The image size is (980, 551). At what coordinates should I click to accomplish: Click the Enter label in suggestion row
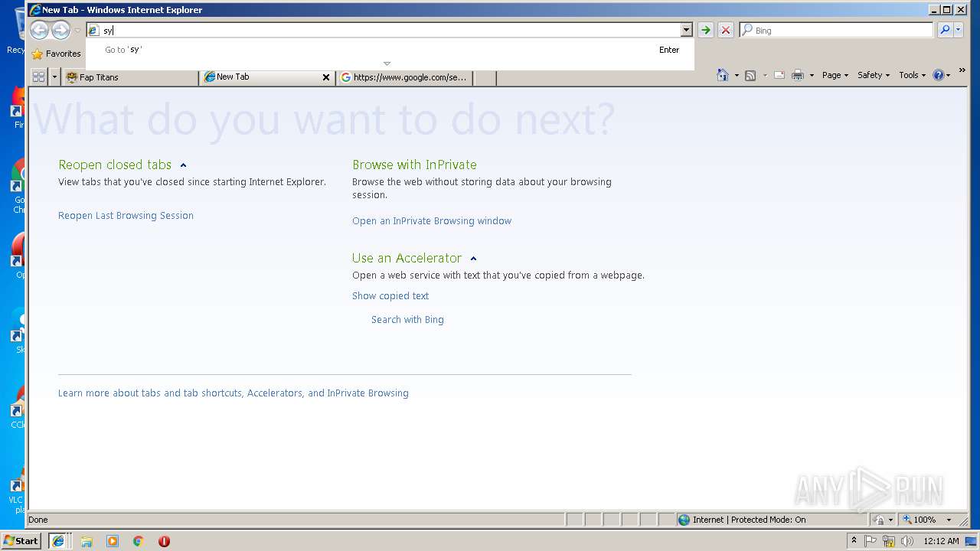(x=669, y=50)
